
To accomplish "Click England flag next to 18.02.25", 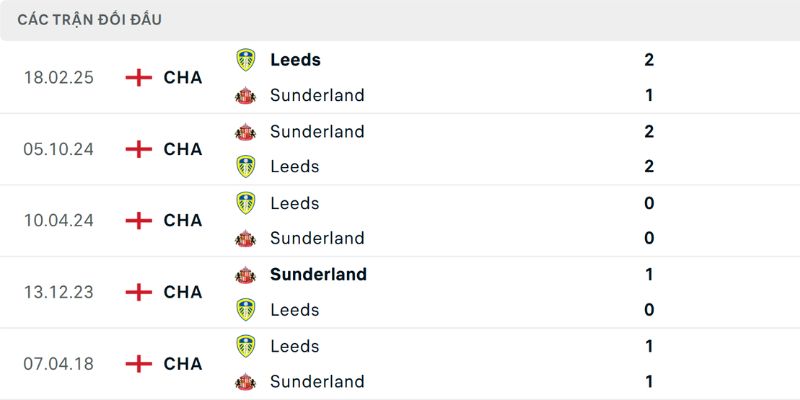I will (138, 78).
